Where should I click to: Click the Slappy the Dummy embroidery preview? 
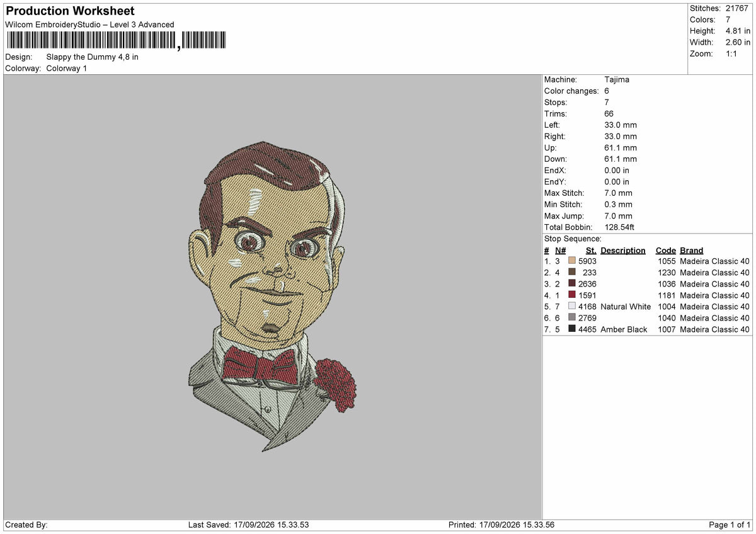273,296
